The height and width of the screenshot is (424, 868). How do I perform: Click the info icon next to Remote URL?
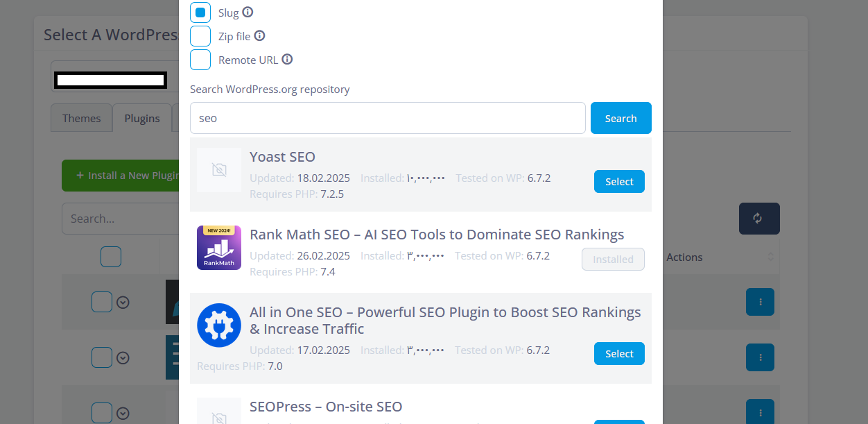287,59
